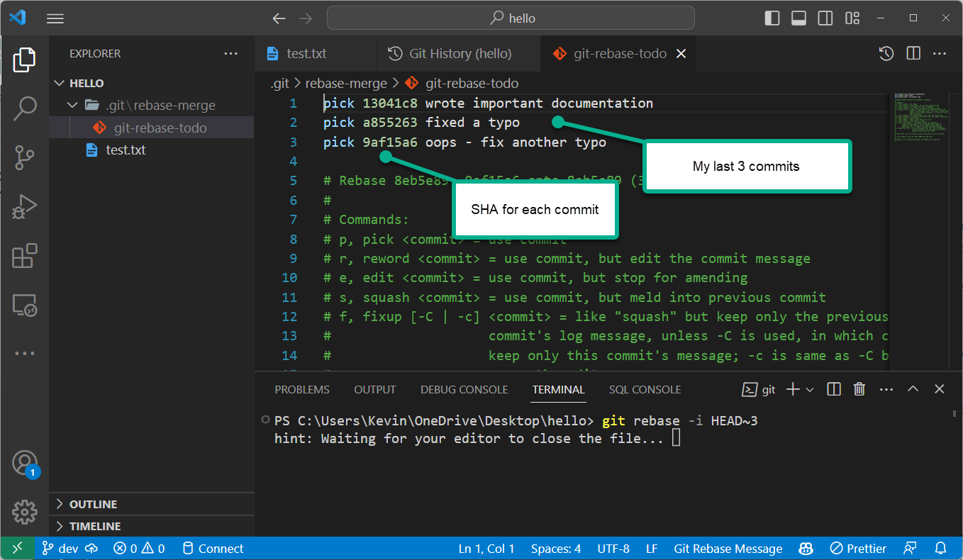Switch to the DEBUG CONSOLE panel tab

(x=464, y=389)
